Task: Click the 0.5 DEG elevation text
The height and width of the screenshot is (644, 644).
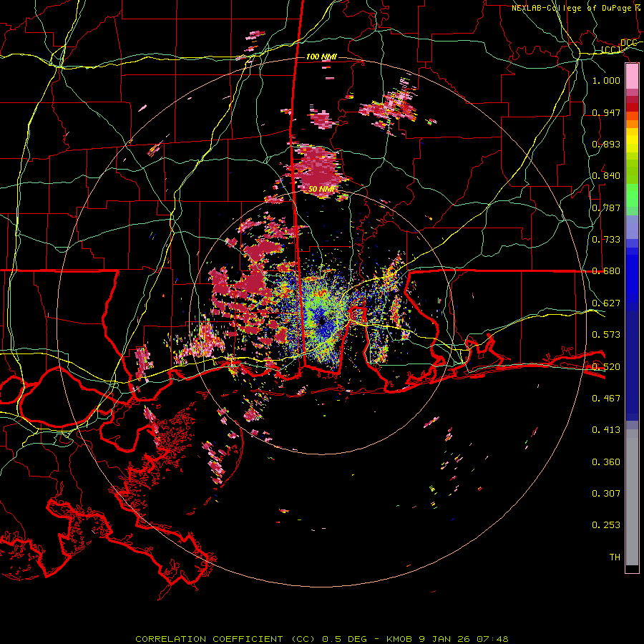Action: 344,639
